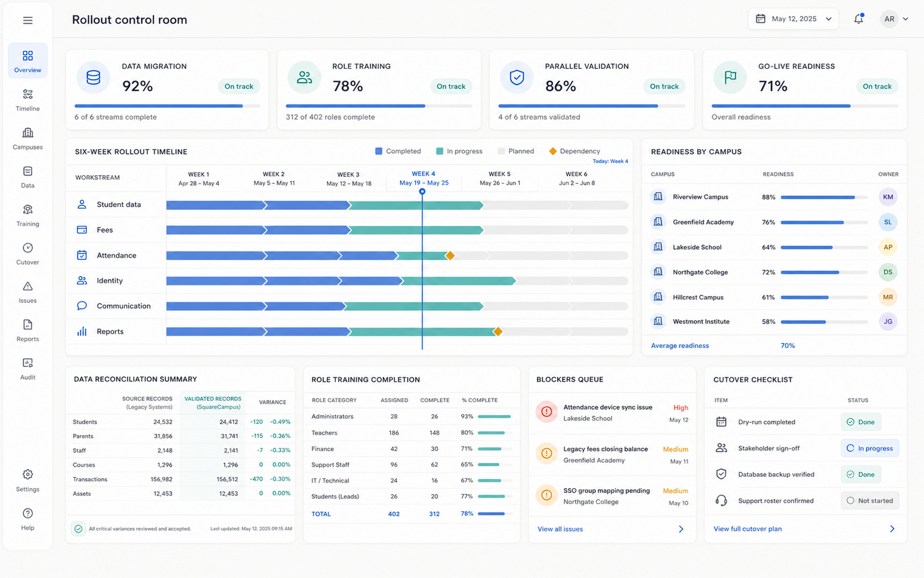
Task: Click the Student data workstream icon
Action: coord(82,204)
